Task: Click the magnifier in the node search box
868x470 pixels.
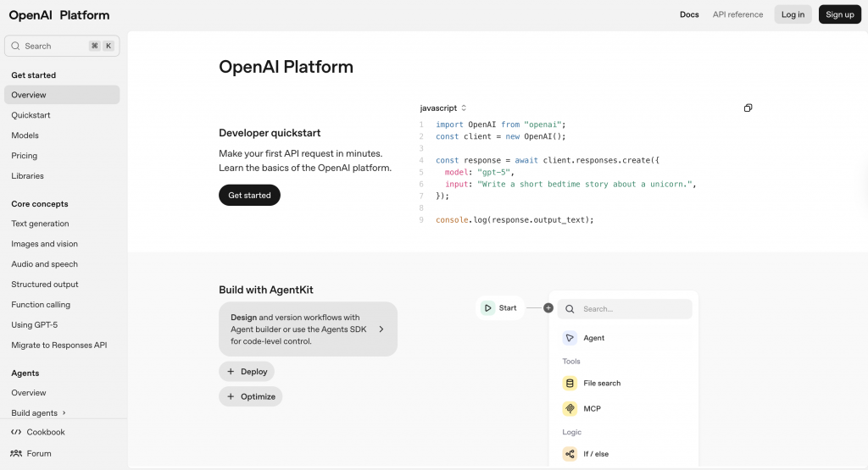Action: coord(570,309)
